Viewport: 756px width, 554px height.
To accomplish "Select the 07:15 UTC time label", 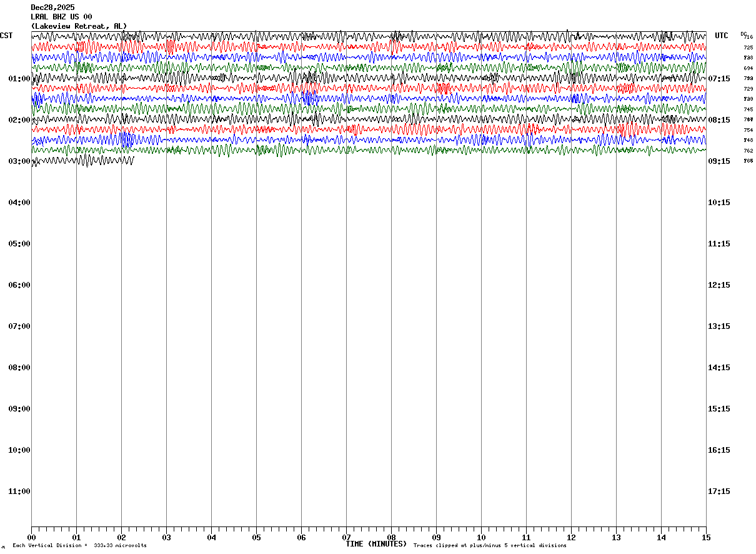I will (x=719, y=79).
